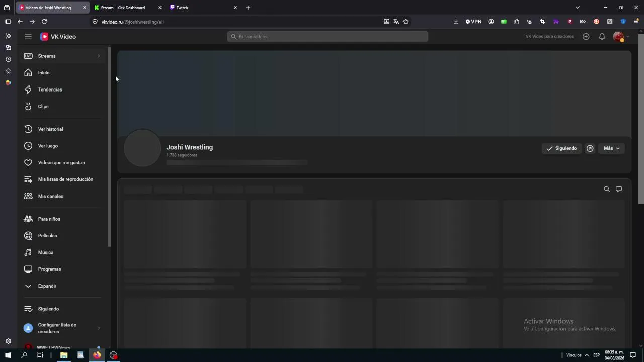Go to Inicio in the sidebar
This screenshot has height=362, width=644.
click(62, 73)
